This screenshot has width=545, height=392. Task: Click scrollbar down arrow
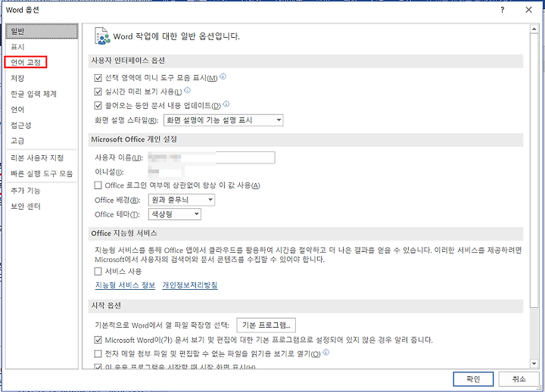[x=534, y=363]
